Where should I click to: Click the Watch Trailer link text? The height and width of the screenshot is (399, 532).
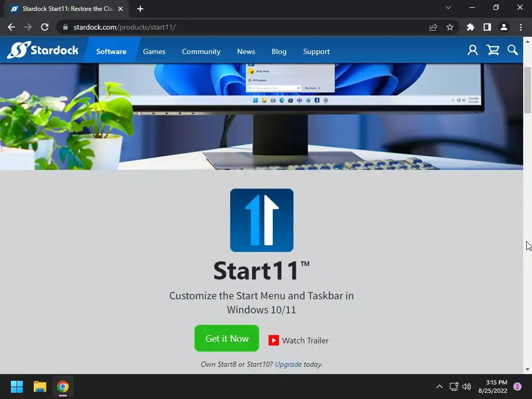click(x=305, y=341)
